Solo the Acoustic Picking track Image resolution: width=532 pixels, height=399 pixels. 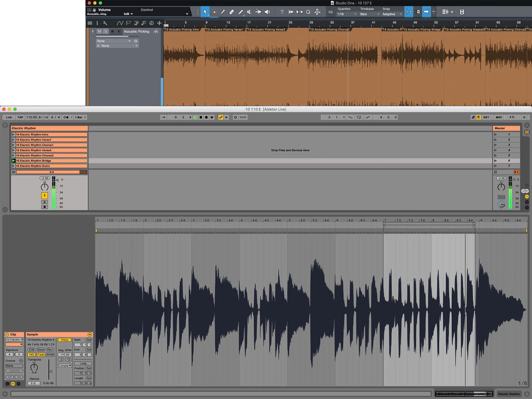pos(106,32)
